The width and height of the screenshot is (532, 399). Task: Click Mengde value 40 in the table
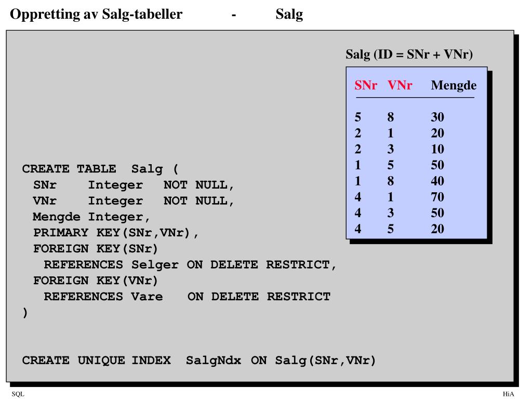pos(437,181)
